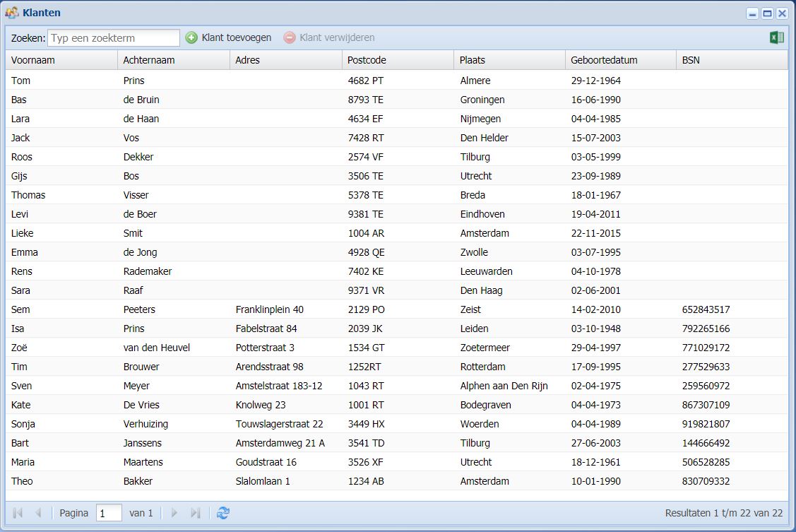Sort by the Geboortedatum column header

pos(620,60)
